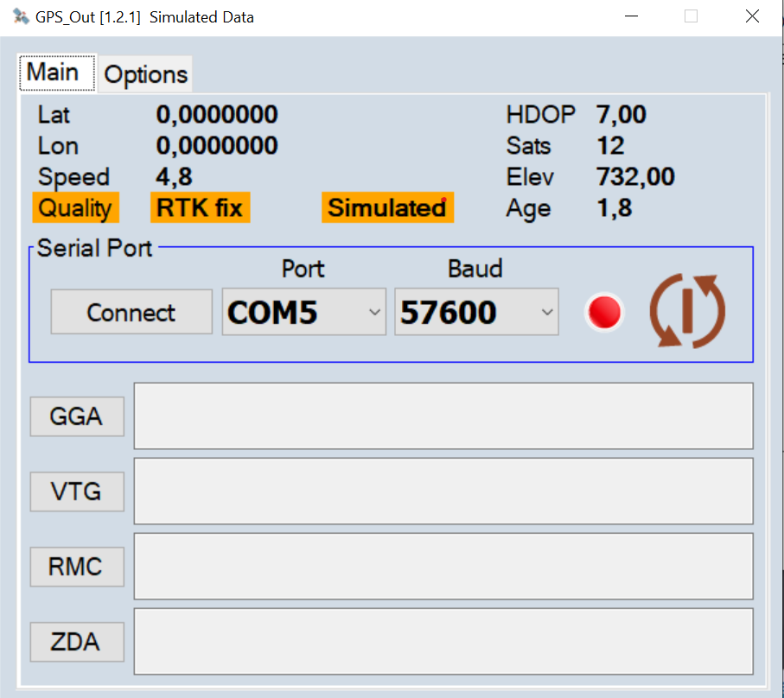The height and width of the screenshot is (698, 784).
Task: Click the orange RTK fix quality label
Action: (x=200, y=208)
